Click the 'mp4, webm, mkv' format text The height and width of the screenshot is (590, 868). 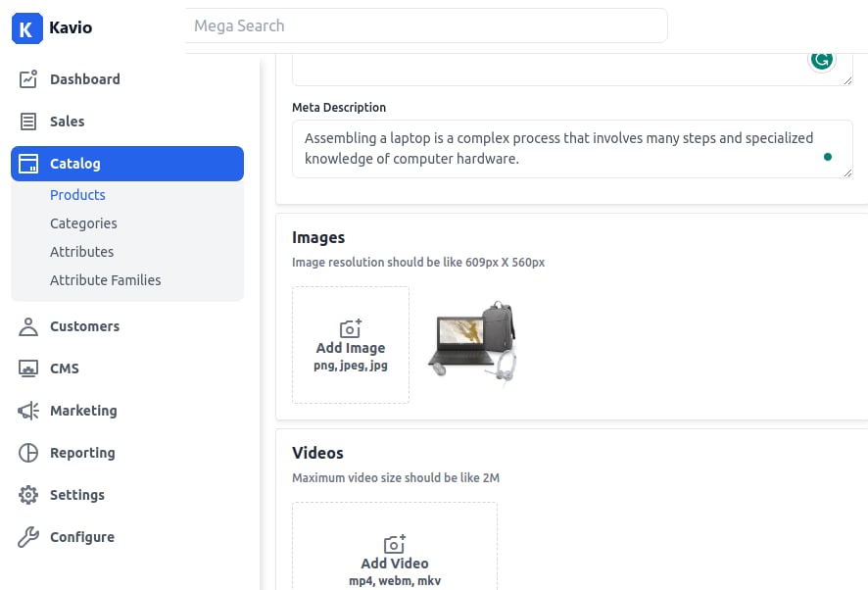click(x=395, y=580)
